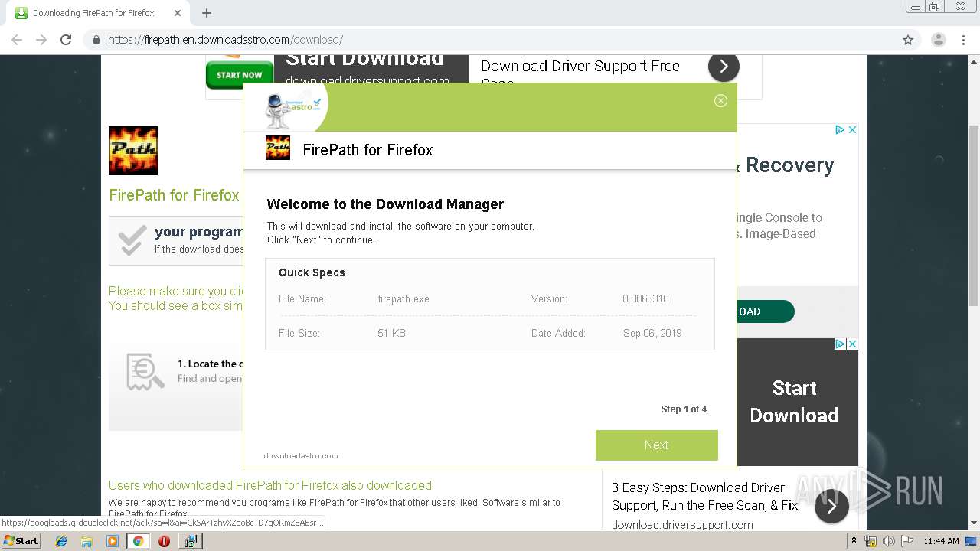Click Action Center flag tray icon

pyautogui.click(x=907, y=541)
